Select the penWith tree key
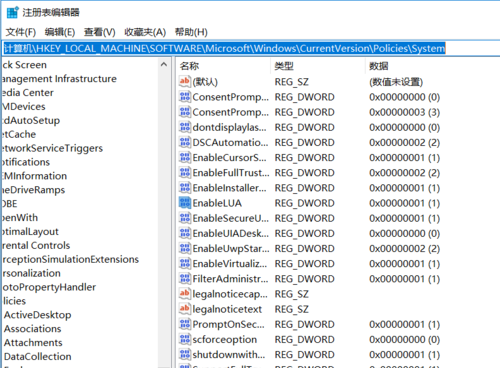The width and height of the screenshot is (500, 368). point(20,218)
